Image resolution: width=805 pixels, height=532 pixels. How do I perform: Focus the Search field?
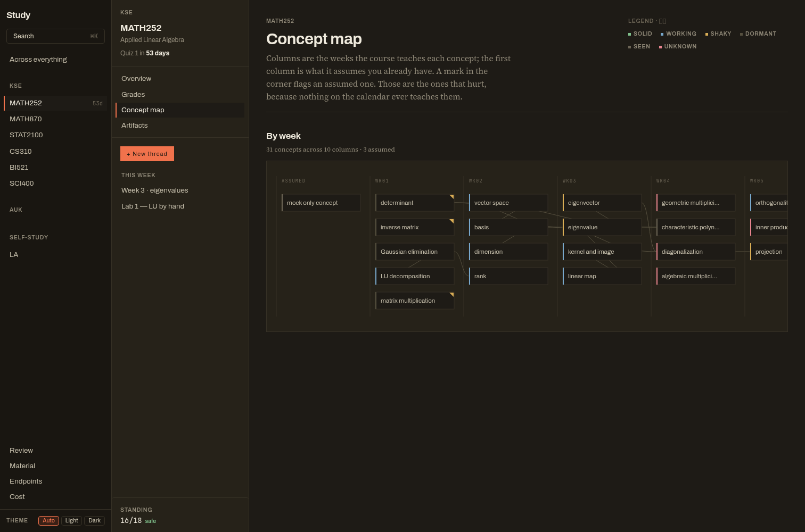55,36
